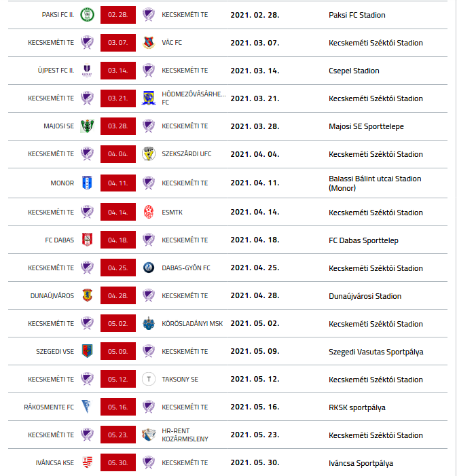Click the Majosi SE club crest

tap(87, 126)
